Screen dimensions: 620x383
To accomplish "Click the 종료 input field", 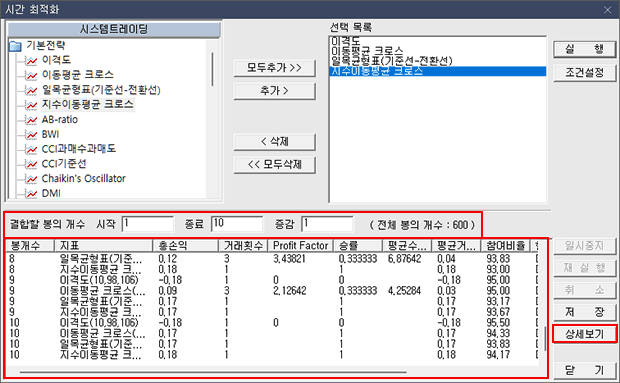I will point(237,224).
